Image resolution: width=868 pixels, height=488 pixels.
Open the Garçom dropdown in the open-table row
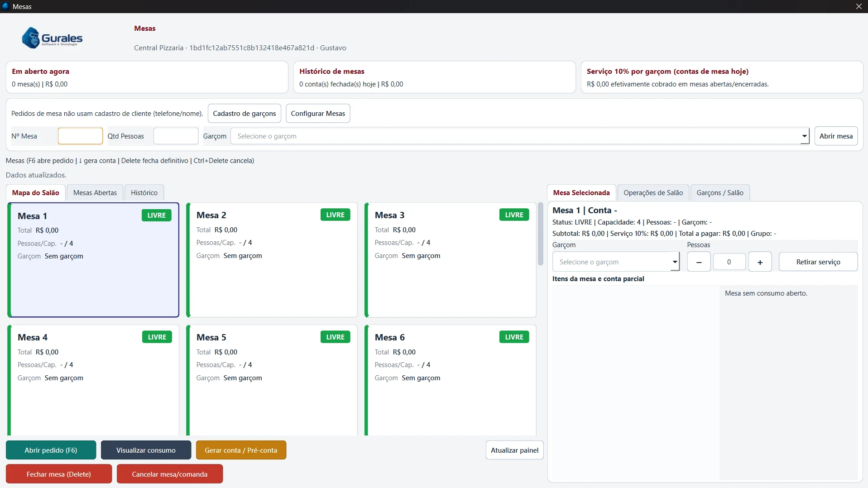coord(520,136)
